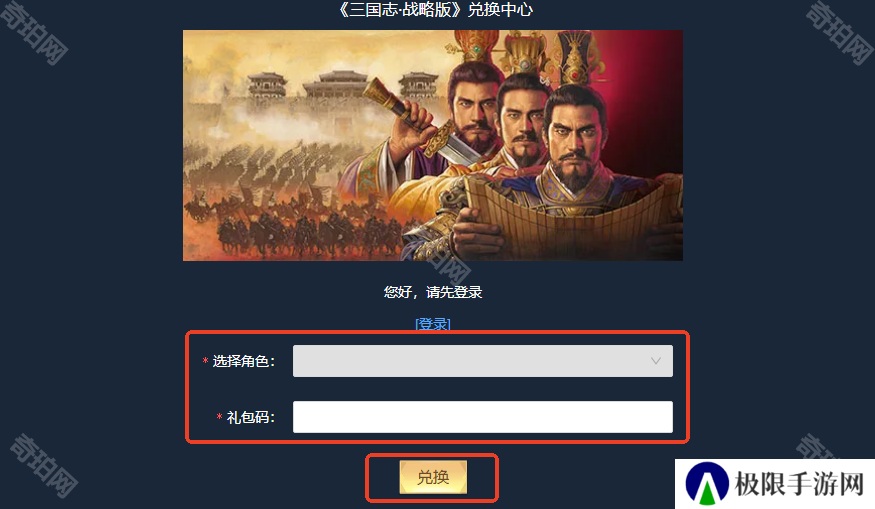Open the 选择角色 dropdown box
The width and height of the screenshot is (875, 509).
coord(483,361)
